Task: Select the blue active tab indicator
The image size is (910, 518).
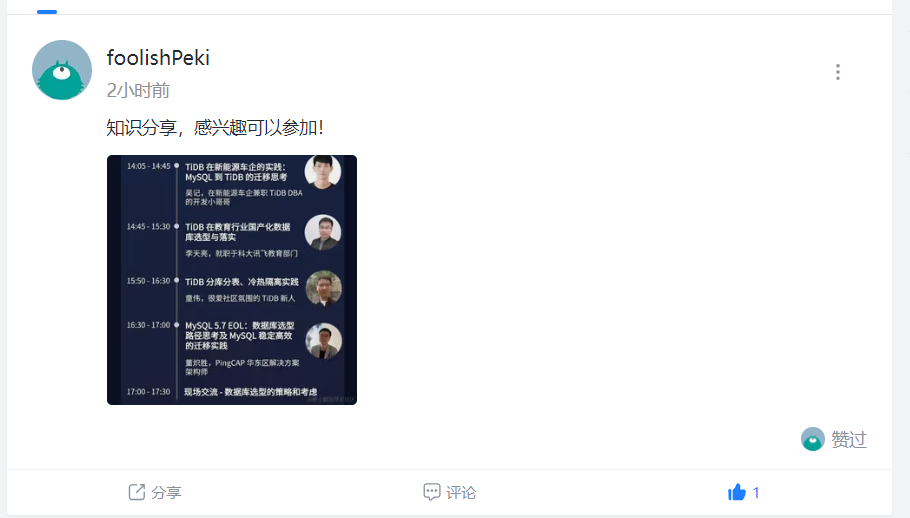Action: pyautogui.click(x=47, y=12)
